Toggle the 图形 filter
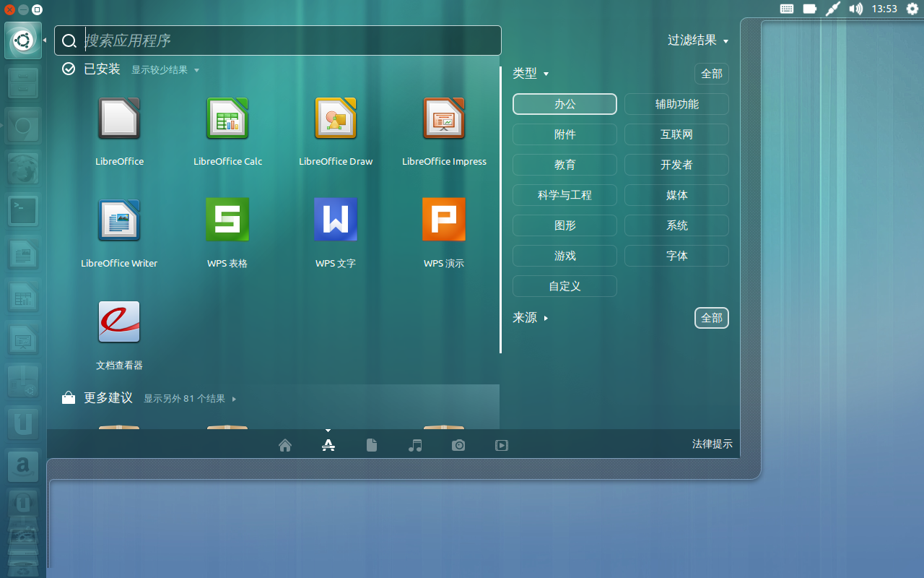 pyautogui.click(x=565, y=225)
